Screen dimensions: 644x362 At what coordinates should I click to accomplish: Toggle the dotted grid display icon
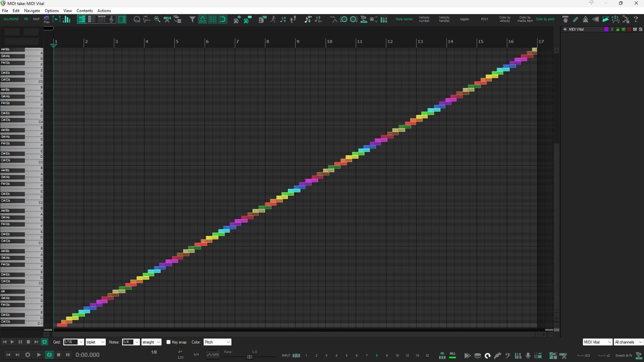[213, 19]
